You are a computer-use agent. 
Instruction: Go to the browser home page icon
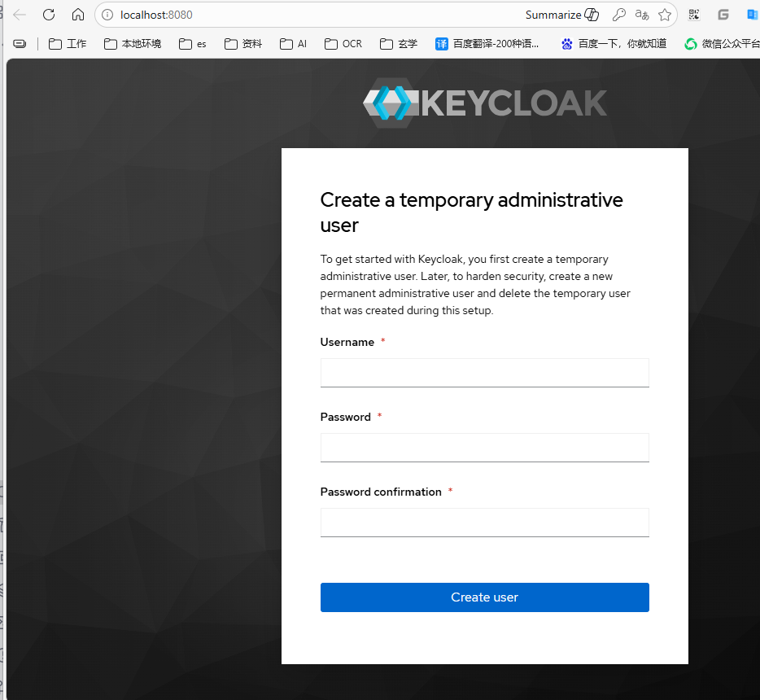tap(78, 15)
